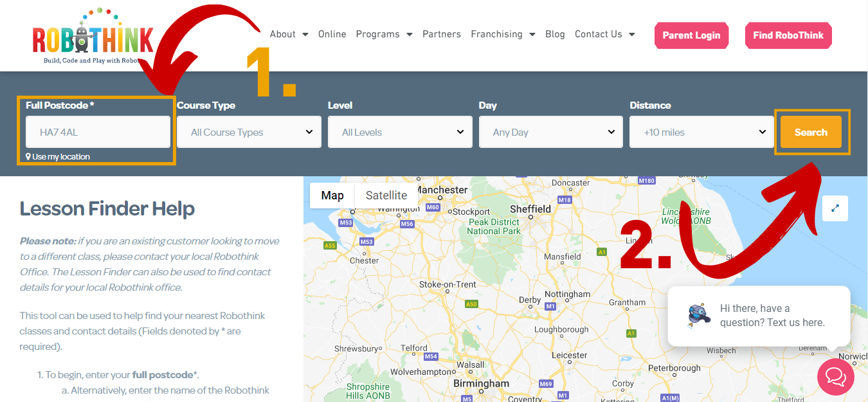Click Sheffield on the map

[x=530, y=209]
